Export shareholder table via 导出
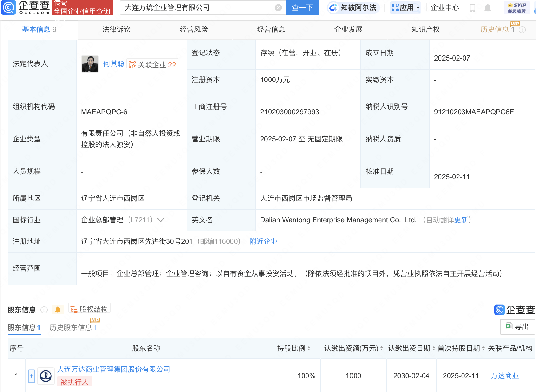 coord(517,327)
